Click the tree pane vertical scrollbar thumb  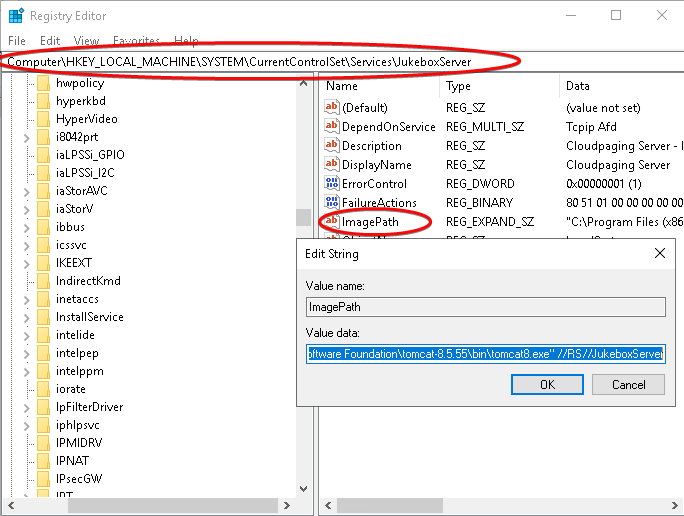pos(303,217)
